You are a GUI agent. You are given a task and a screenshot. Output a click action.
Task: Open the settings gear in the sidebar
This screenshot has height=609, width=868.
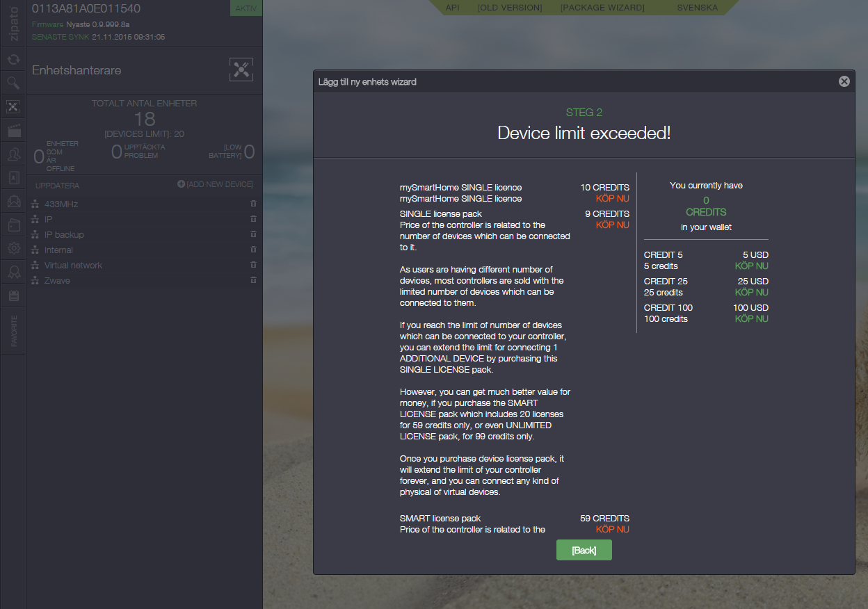13,249
